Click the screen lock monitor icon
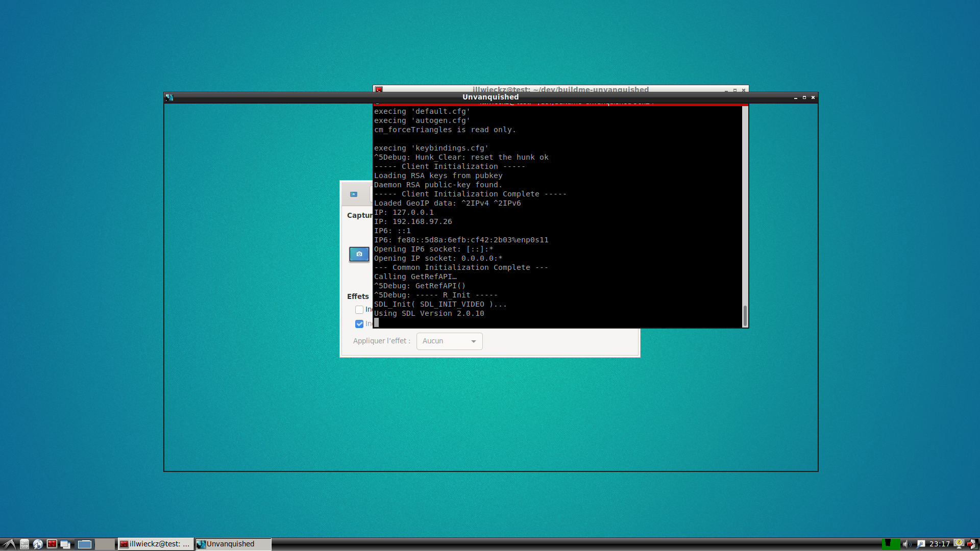980x551 pixels. coord(959,543)
